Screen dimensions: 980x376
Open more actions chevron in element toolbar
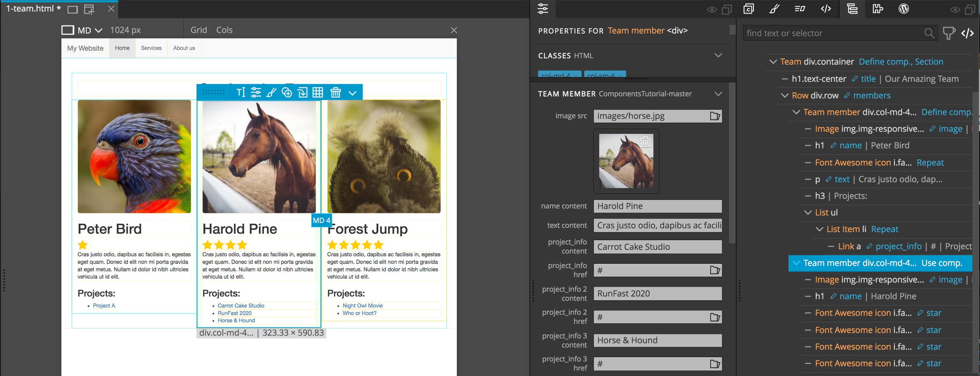352,93
